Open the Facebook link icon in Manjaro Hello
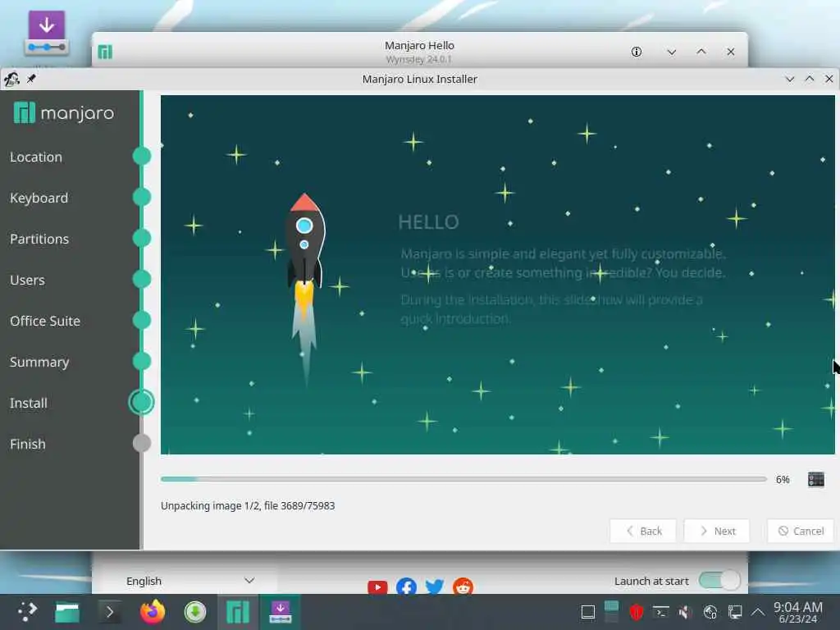840x630 pixels. 407,587
